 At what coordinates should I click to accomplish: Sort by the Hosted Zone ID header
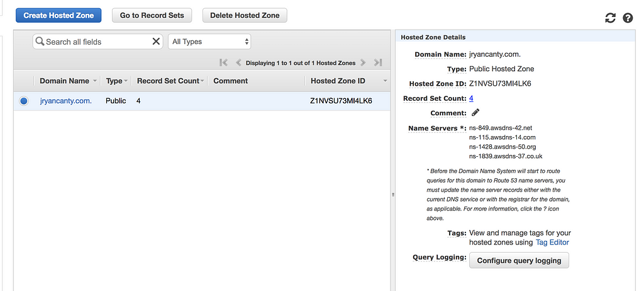click(x=338, y=81)
